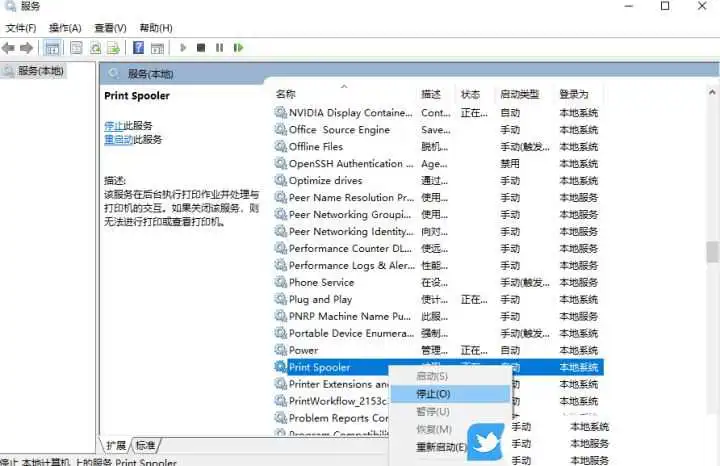
Task: Select 重新启动(E) from the context menu
Action: click(x=441, y=447)
